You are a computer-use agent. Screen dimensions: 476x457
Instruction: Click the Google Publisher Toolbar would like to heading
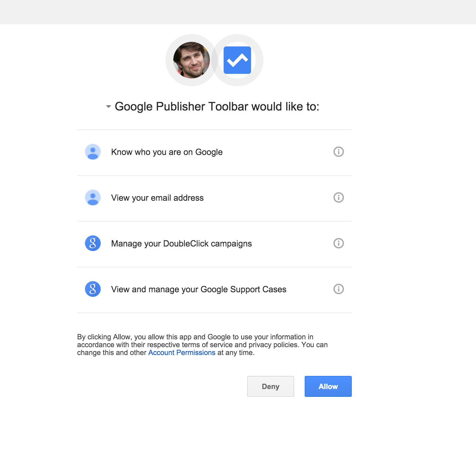coord(217,107)
